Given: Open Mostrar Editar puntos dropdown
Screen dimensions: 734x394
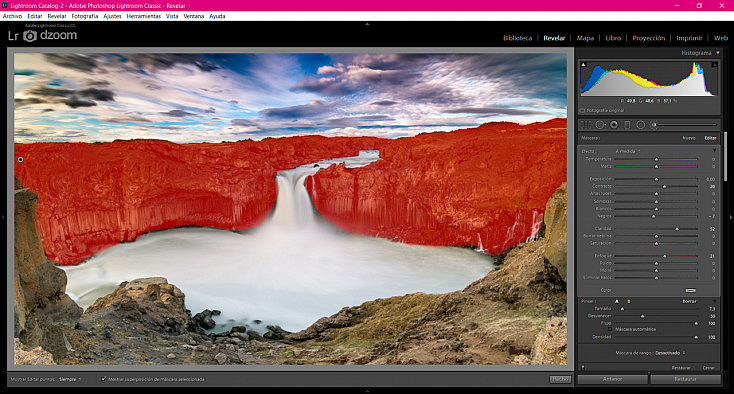Looking at the screenshot, I should coord(70,379).
